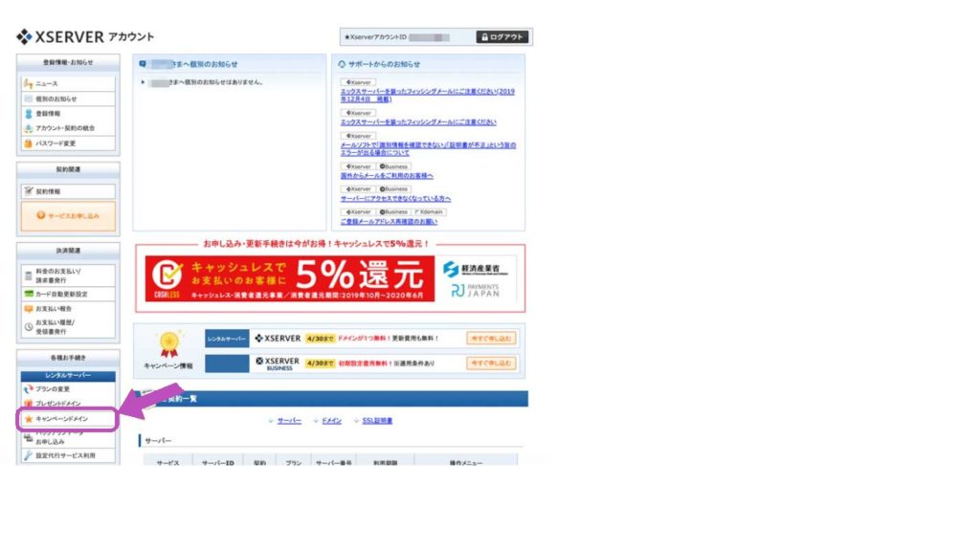Screen dimensions: 980x551
Task: Click the お支払い履歴/受領書発行 clock icon
Action: (28, 327)
